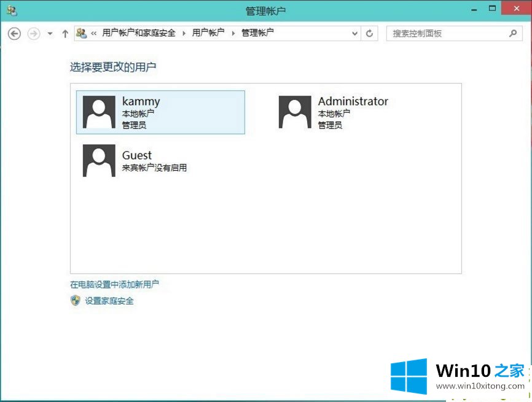
Task: Open 用户帐户和家庭安全 breadcrumb
Action: point(138,33)
